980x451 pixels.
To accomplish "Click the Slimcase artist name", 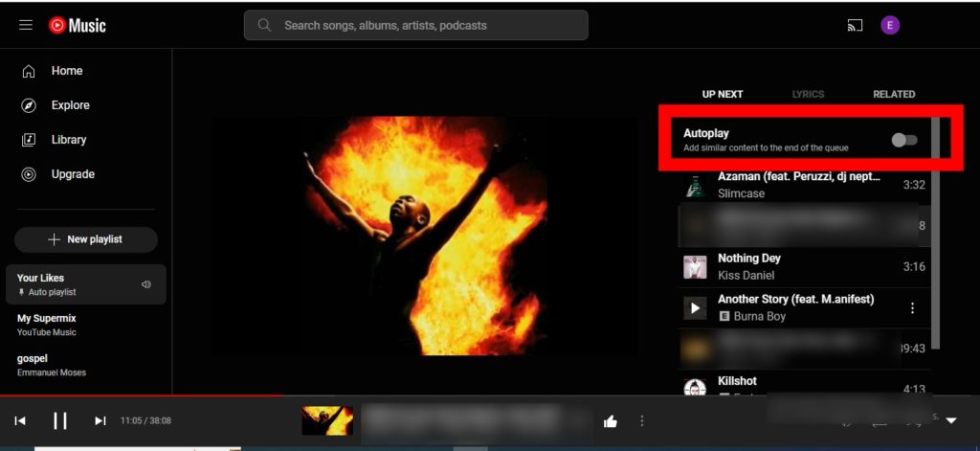I will pos(741,194).
